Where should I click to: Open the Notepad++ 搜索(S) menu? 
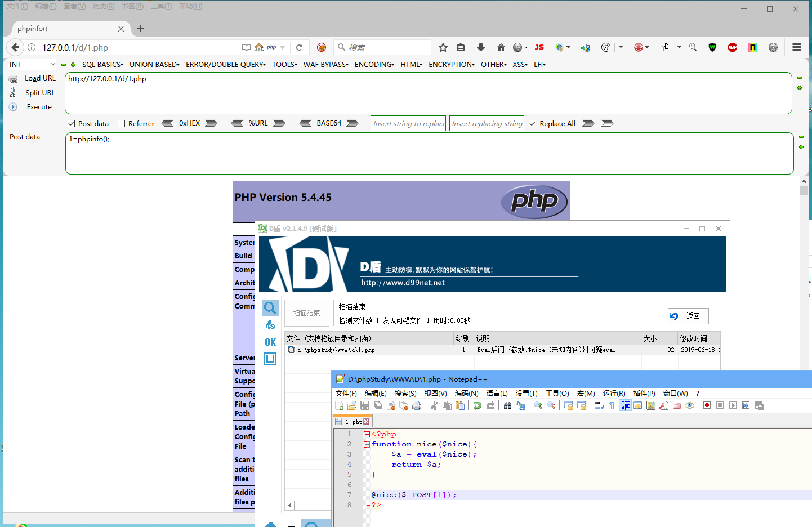pos(405,394)
